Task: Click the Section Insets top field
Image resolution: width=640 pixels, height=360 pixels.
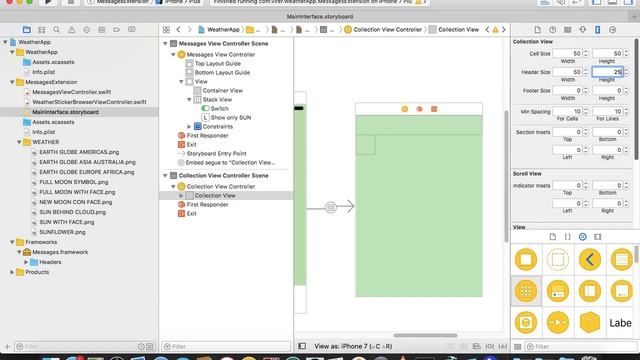Action: [x=567, y=132]
